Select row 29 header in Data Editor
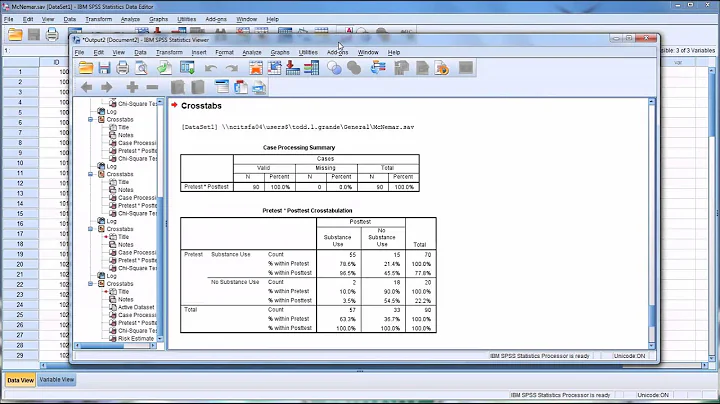The width and height of the screenshot is (720, 404). [20, 355]
